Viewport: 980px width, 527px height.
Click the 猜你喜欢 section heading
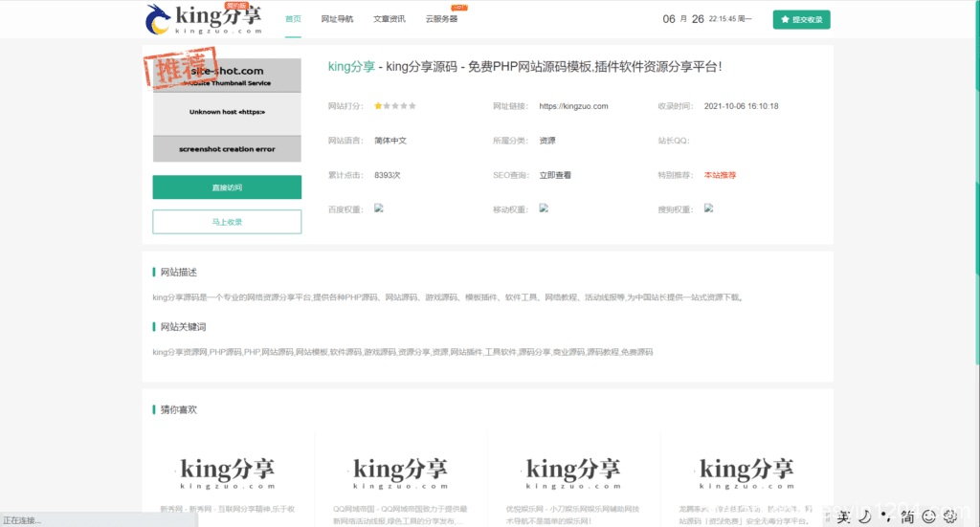pos(178,409)
